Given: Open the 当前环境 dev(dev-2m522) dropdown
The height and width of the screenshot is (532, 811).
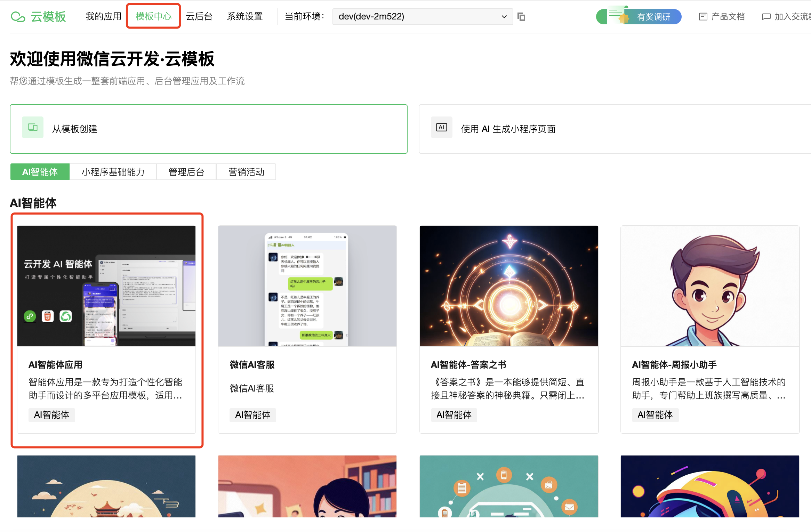Looking at the screenshot, I should click(422, 17).
